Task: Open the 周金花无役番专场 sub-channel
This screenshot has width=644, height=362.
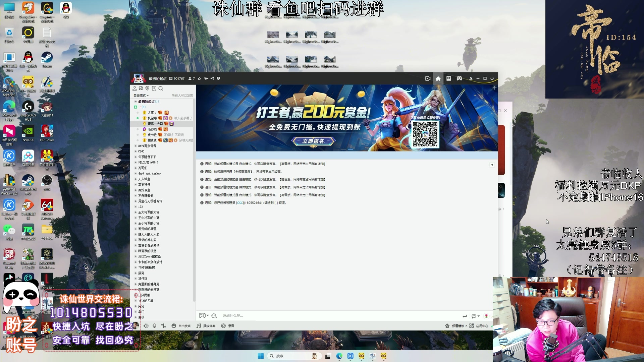Action: click(150, 201)
